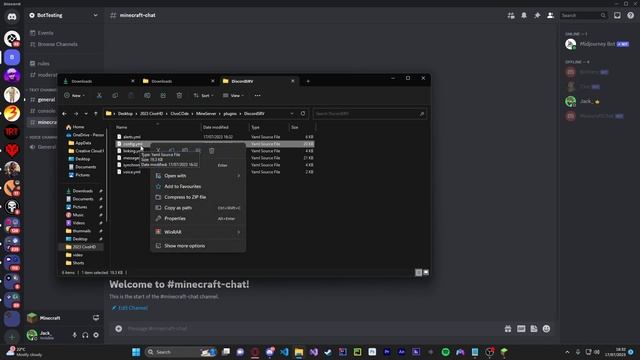Sort files by the Name column header
The image size is (640, 360).
click(x=157, y=127)
